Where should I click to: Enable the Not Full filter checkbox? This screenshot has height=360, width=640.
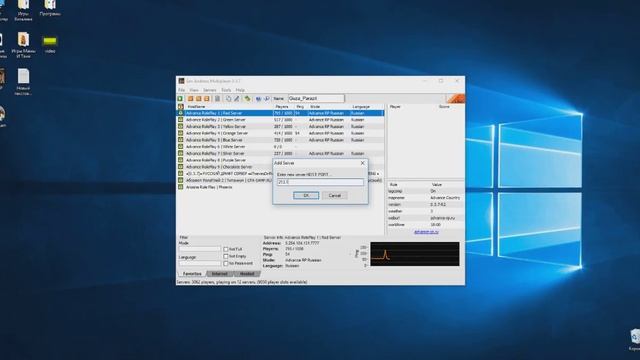pos(226,249)
